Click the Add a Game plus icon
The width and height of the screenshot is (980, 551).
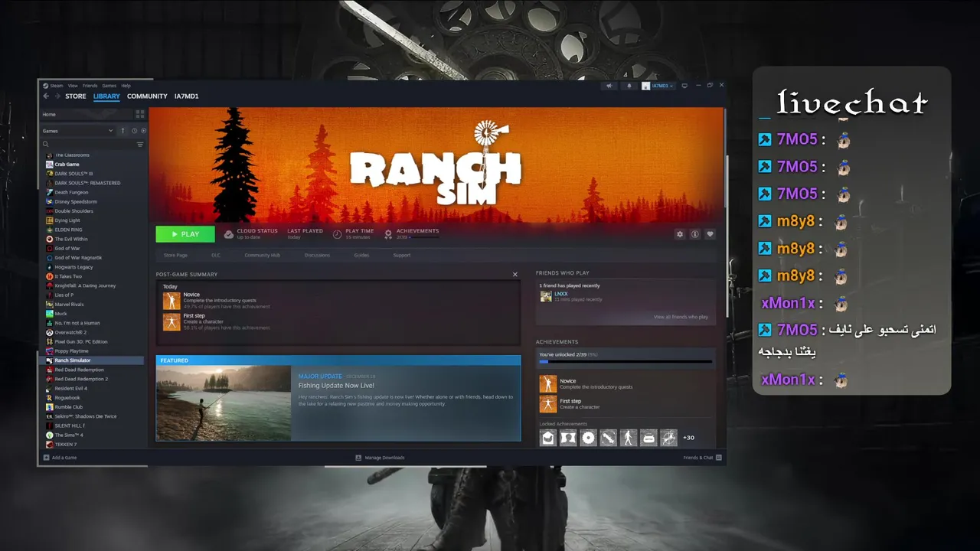pos(46,458)
